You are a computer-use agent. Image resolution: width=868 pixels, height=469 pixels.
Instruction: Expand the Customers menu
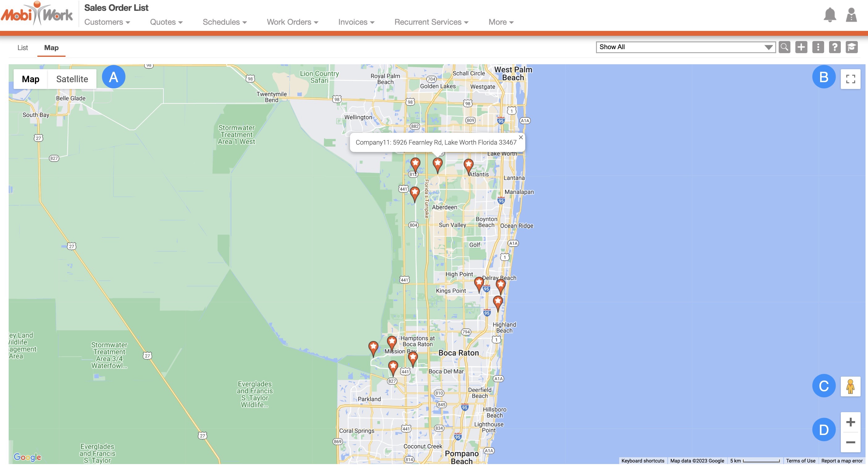[107, 22]
